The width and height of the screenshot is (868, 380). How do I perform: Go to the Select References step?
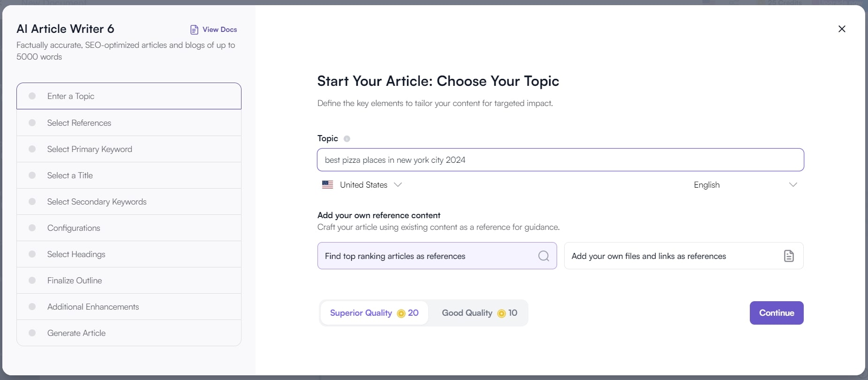point(129,123)
